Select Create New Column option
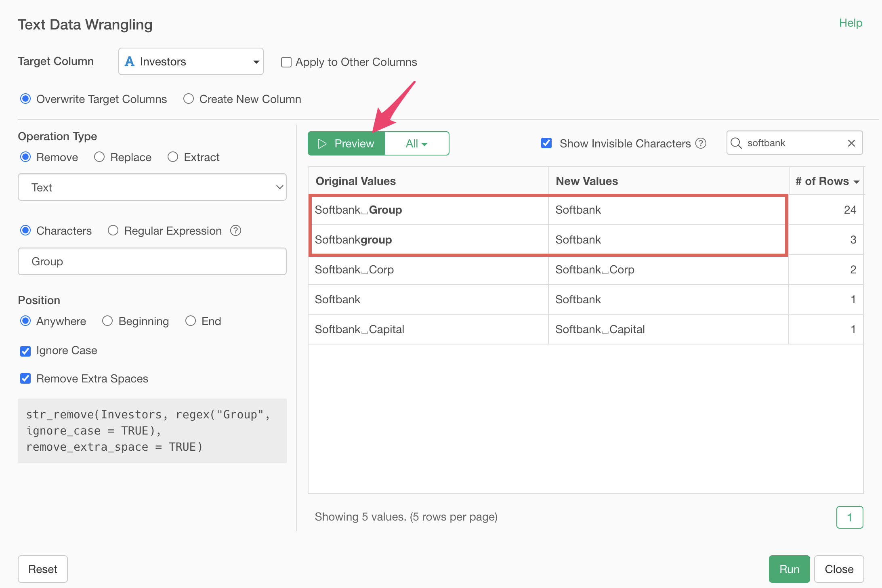Screen dimensions: 882x588 (189, 99)
